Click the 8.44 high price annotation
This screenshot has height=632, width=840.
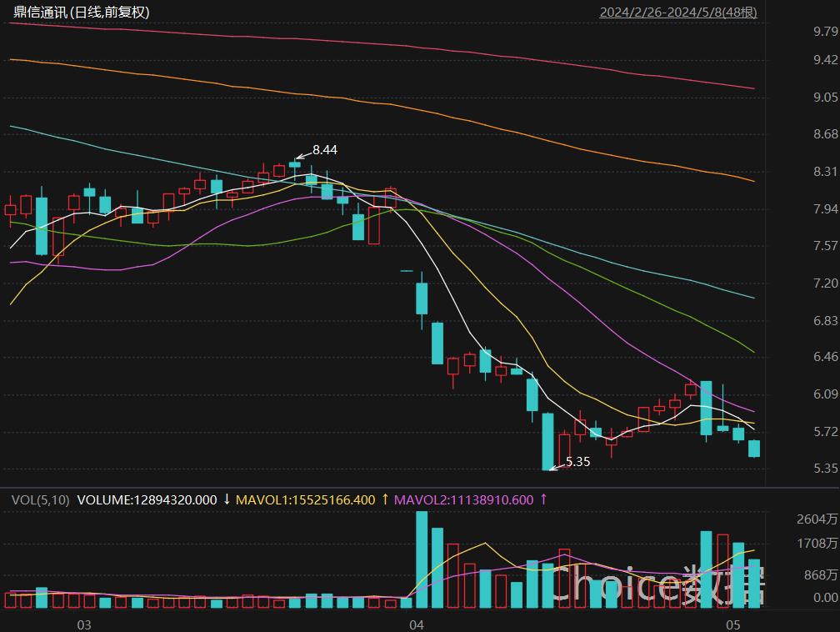pyautogui.click(x=324, y=150)
